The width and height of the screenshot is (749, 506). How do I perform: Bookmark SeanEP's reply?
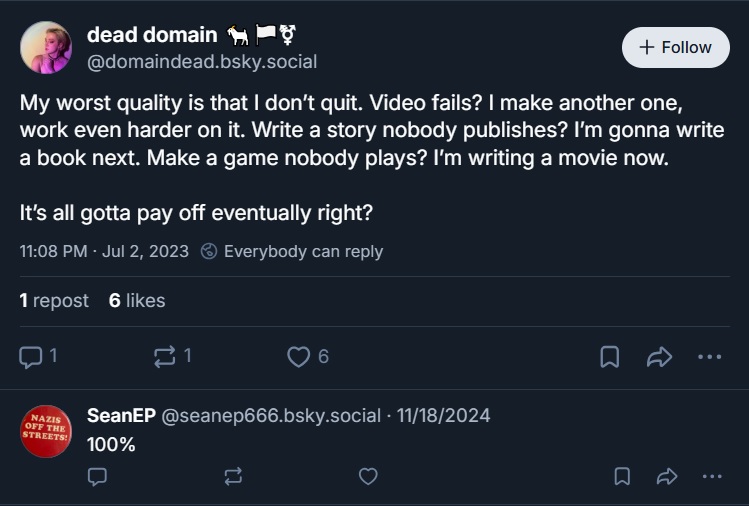click(x=621, y=477)
